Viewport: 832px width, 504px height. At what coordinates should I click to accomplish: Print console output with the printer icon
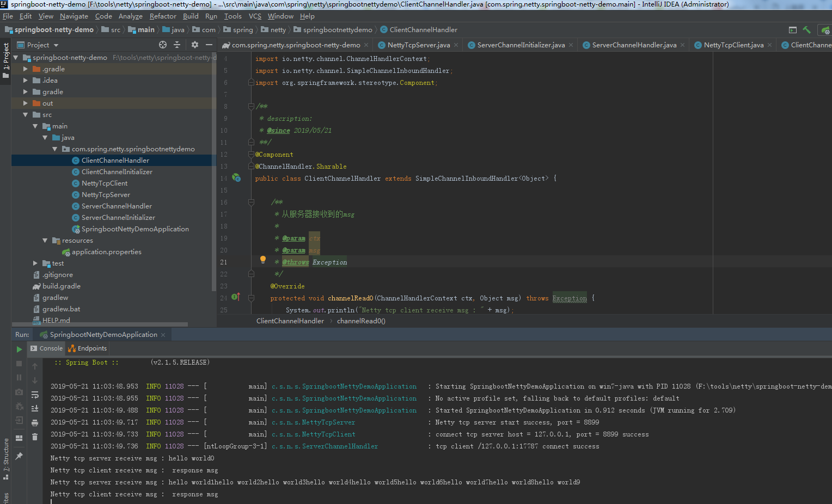point(35,422)
